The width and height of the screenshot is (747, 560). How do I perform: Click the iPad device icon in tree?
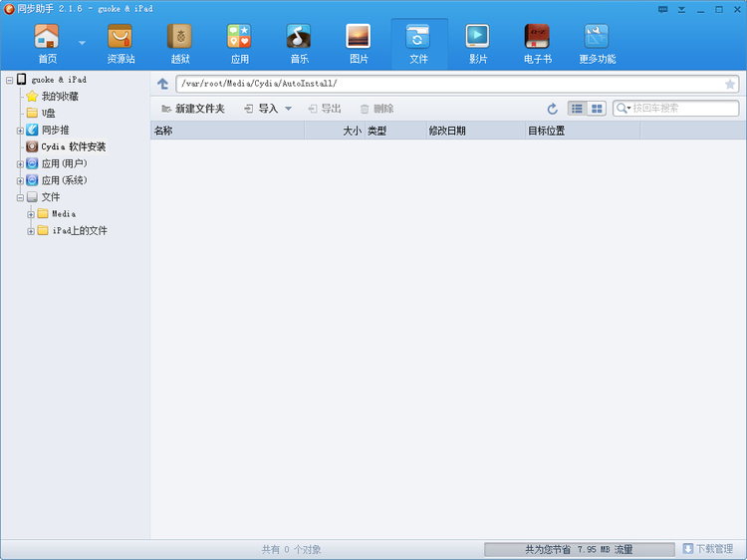[22, 79]
